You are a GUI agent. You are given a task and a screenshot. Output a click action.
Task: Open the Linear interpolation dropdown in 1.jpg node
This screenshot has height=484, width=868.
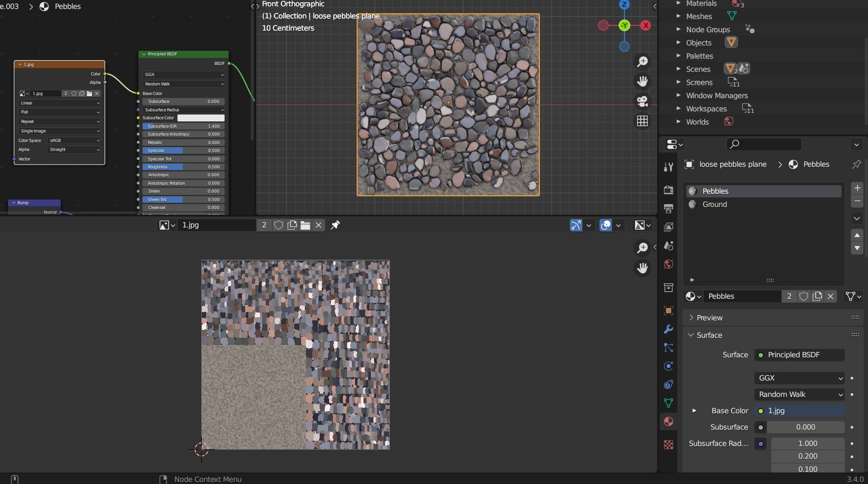60,103
